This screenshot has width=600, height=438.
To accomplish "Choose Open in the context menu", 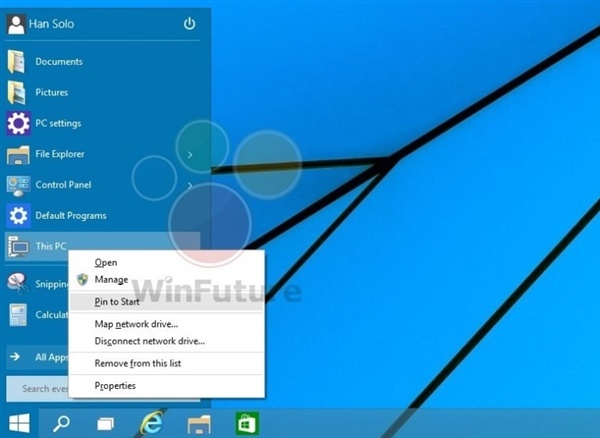I will 166,262.
